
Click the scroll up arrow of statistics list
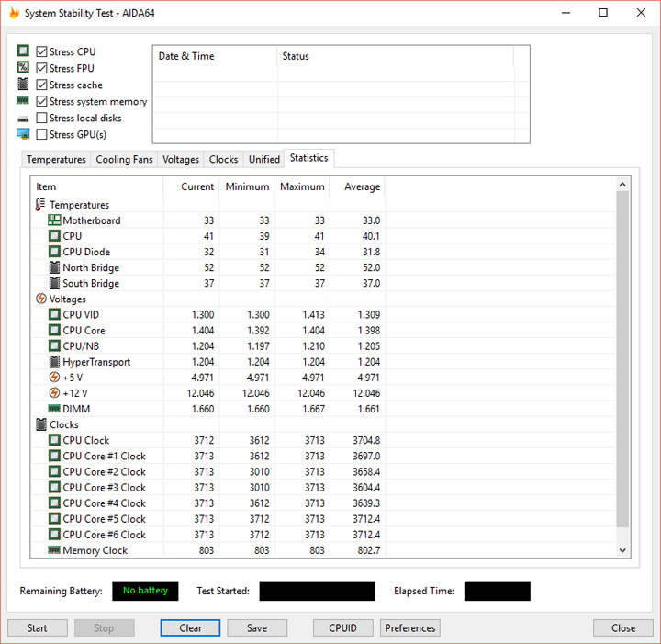pos(622,185)
